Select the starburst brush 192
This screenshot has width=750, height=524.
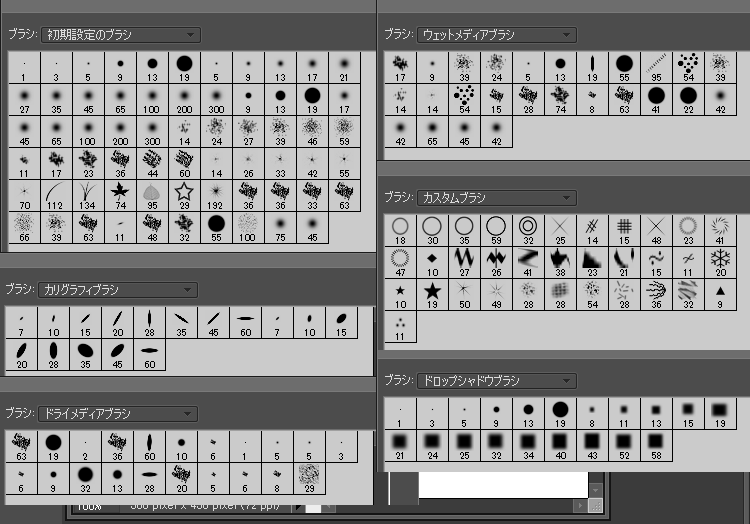[x=216, y=196]
